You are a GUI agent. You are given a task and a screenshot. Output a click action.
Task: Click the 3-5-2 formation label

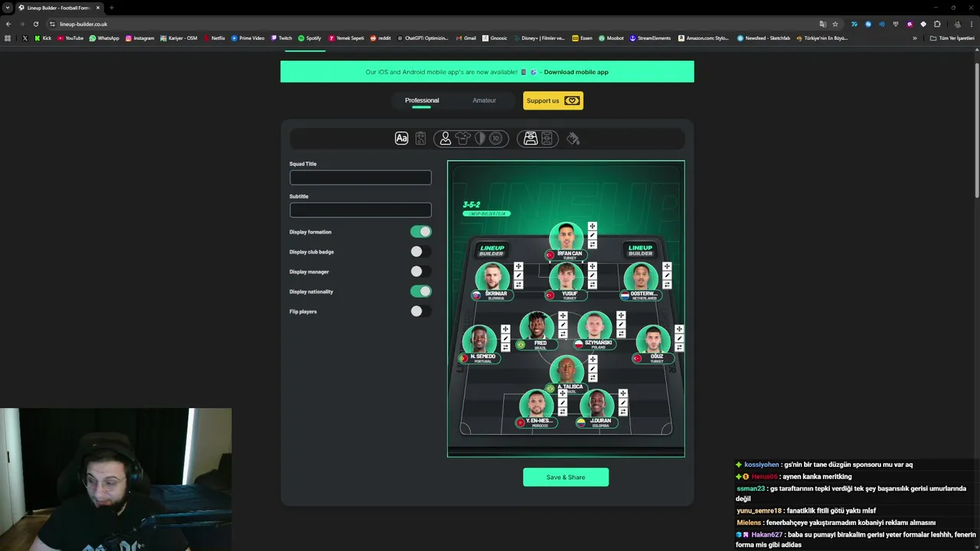[472, 204]
